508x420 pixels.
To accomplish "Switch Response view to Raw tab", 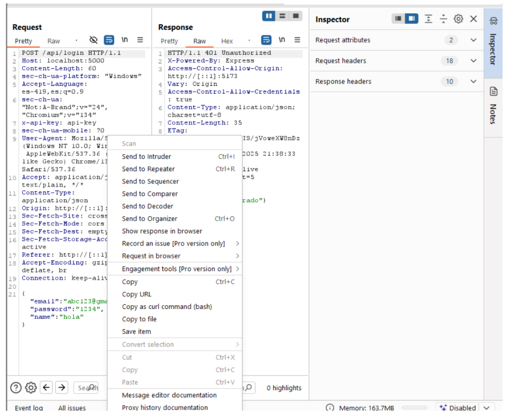I will click(200, 41).
